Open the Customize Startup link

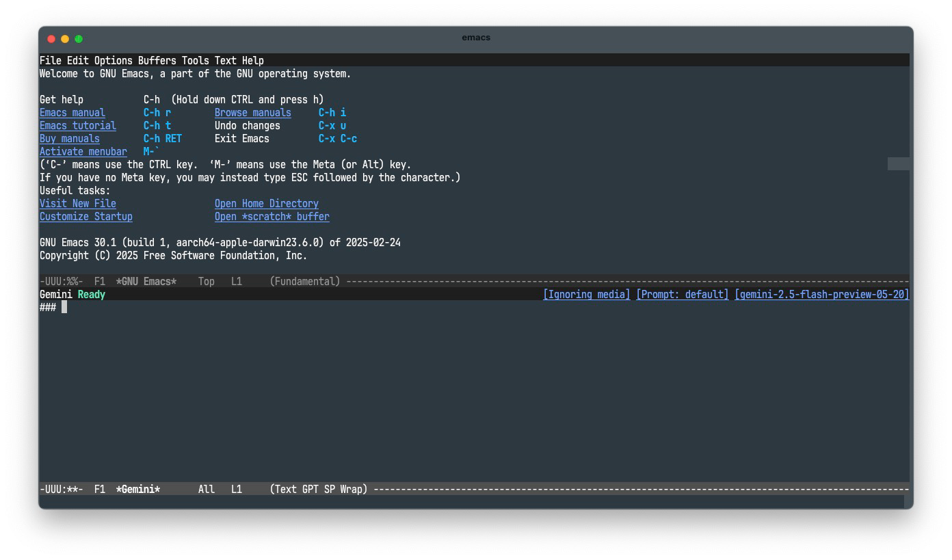click(x=86, y=217)
